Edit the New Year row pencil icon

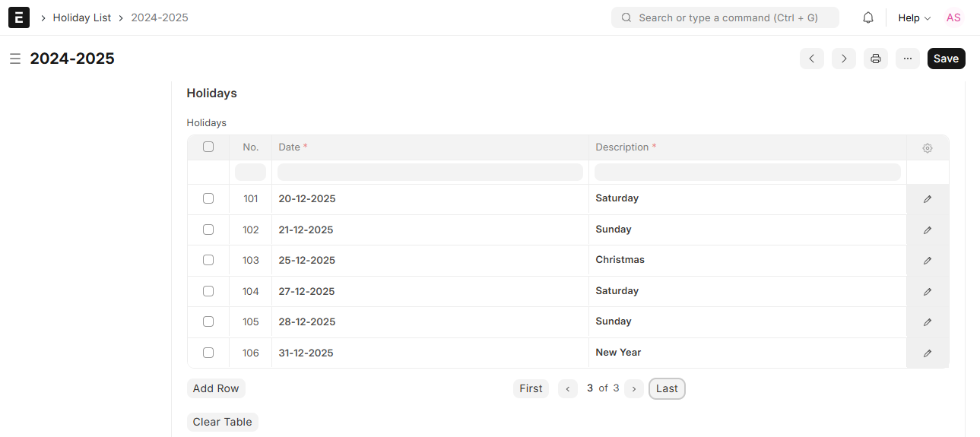click(928, 353)
